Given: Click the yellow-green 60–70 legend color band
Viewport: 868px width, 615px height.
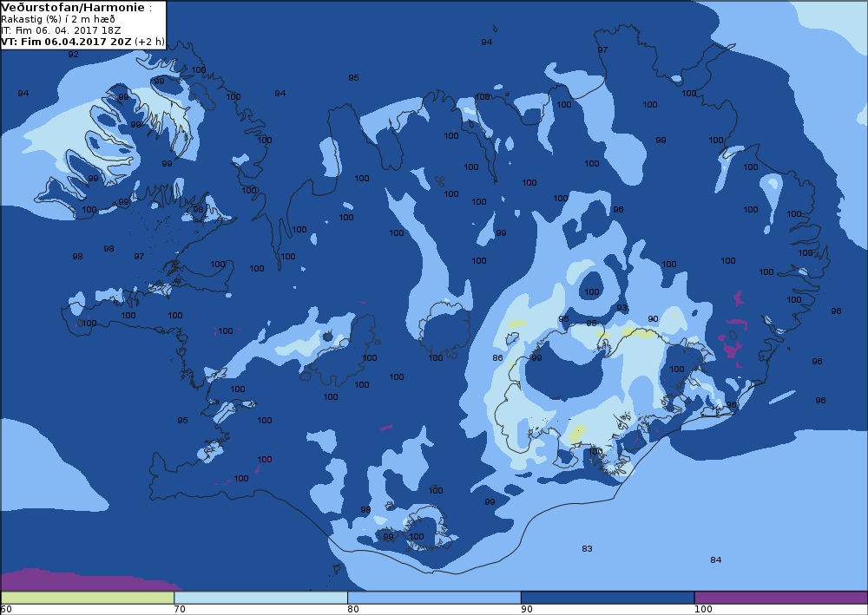Looking at the screenshot, I should pyautogui.click(x=88, y=598).
